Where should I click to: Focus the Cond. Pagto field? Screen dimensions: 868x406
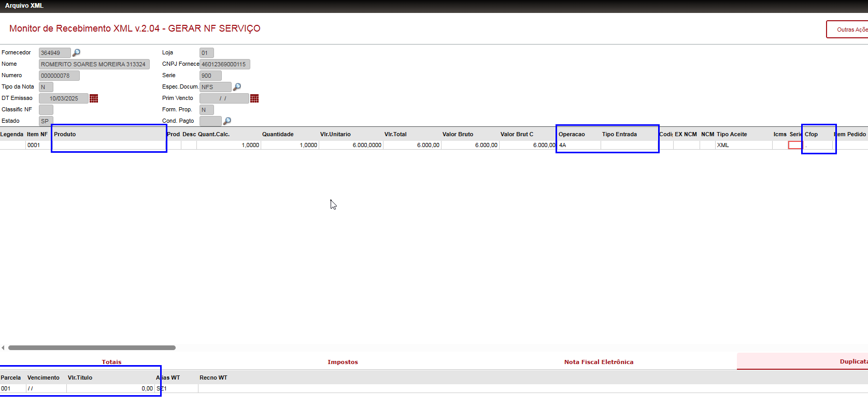click(x=210, y=121)
